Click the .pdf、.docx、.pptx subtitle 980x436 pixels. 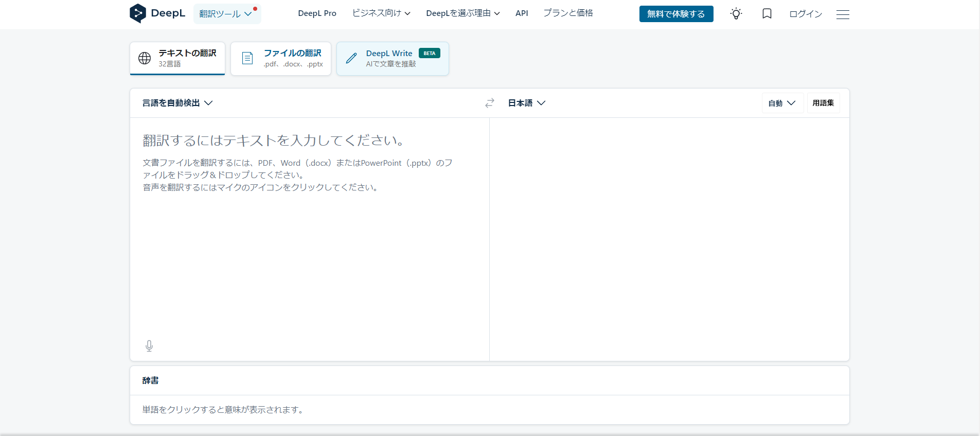pos(293,64)
